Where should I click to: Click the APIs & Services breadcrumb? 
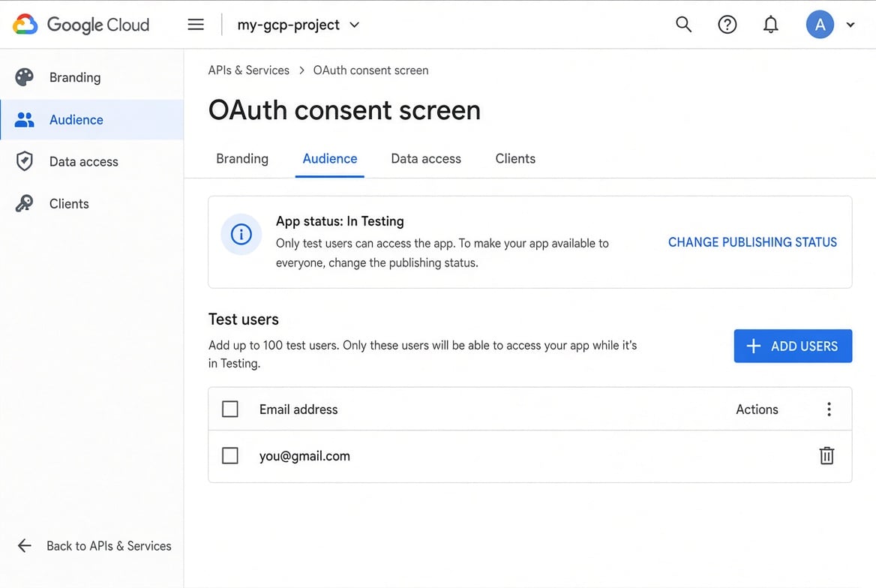click(x=248, y=70)
